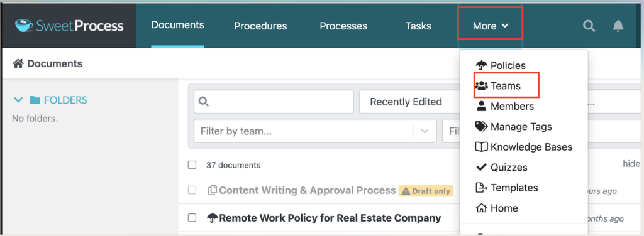644x236 pixels.
Task: Click the umbrella icon beside Remote Work Policy
Action: pyautogui.click(x=213, y=218)
